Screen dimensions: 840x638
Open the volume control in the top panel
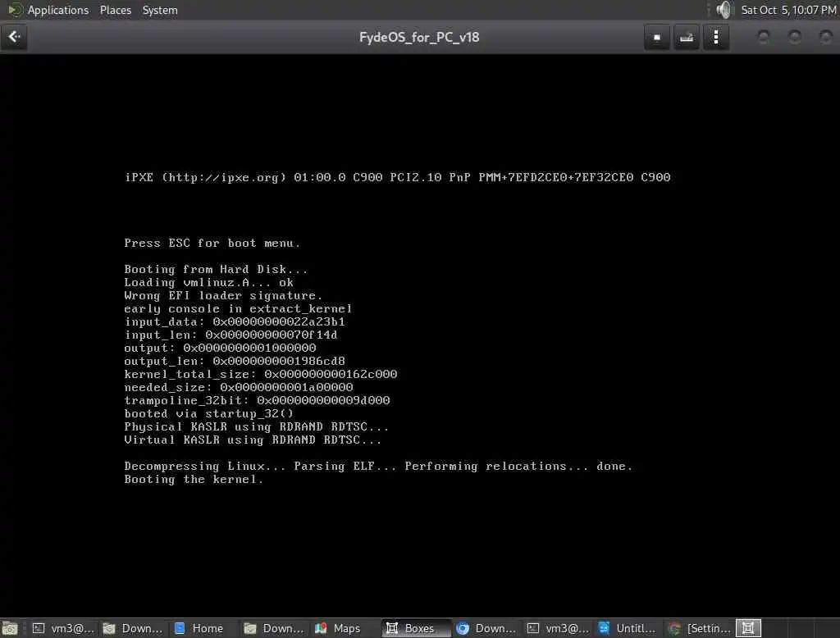724,10
